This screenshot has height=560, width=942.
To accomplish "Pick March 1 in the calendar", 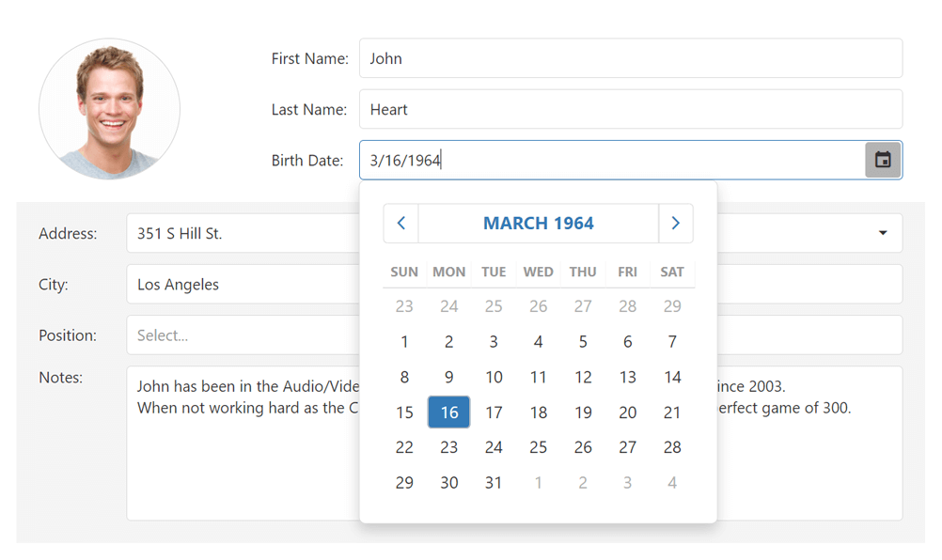I will click(x=404, y=342).
